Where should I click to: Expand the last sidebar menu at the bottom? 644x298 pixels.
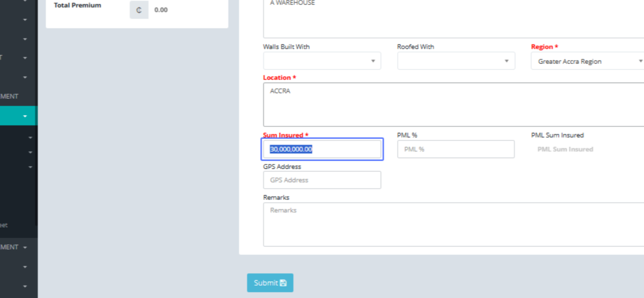point(25,287)
